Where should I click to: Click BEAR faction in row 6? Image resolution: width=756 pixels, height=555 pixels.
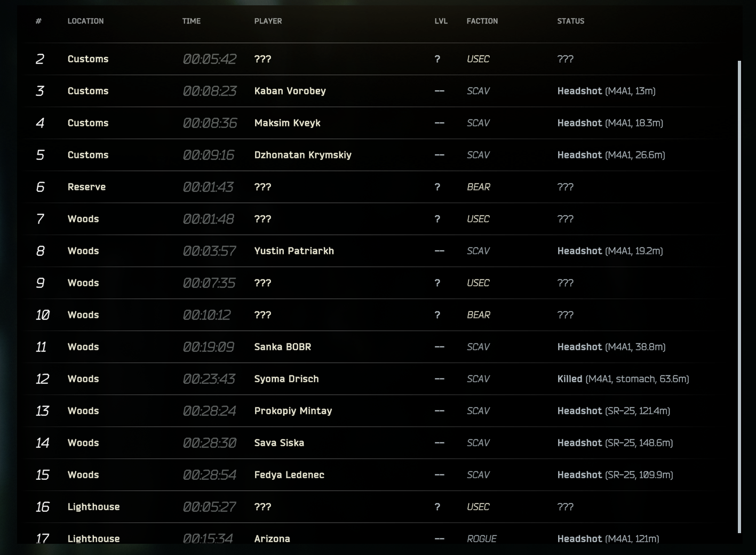click(x=479, y=187)
